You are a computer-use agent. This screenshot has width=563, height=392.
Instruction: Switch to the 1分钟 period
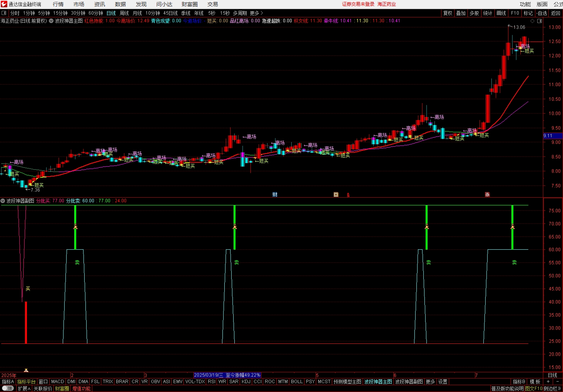coord(29,13)
